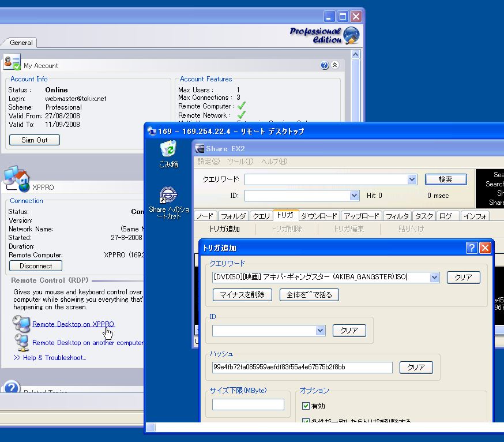Switch to the ダウンロード tab

(x=319, y=216)
